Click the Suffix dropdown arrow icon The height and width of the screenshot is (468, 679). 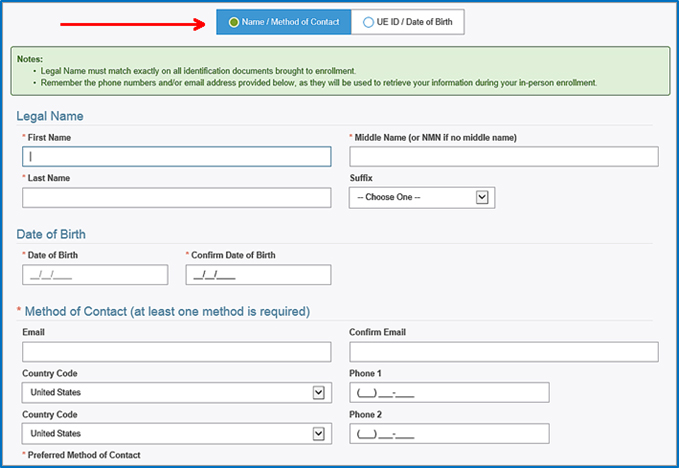(482, 198)
